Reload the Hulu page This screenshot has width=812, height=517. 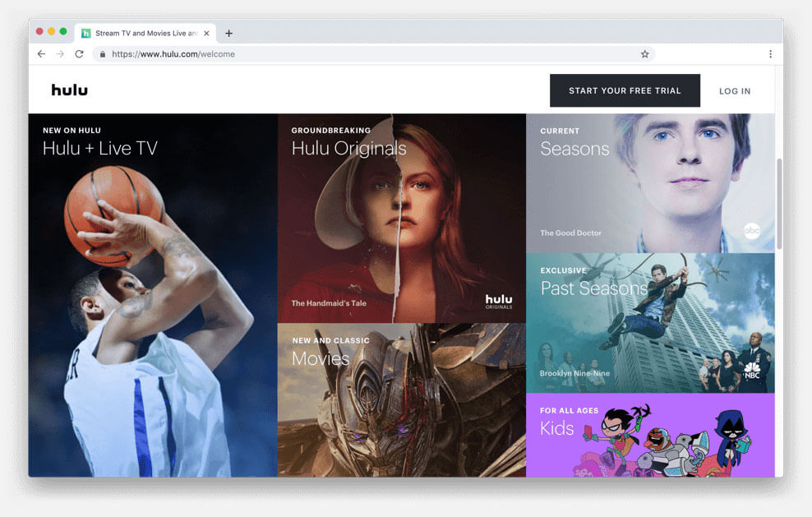point(79,54)
